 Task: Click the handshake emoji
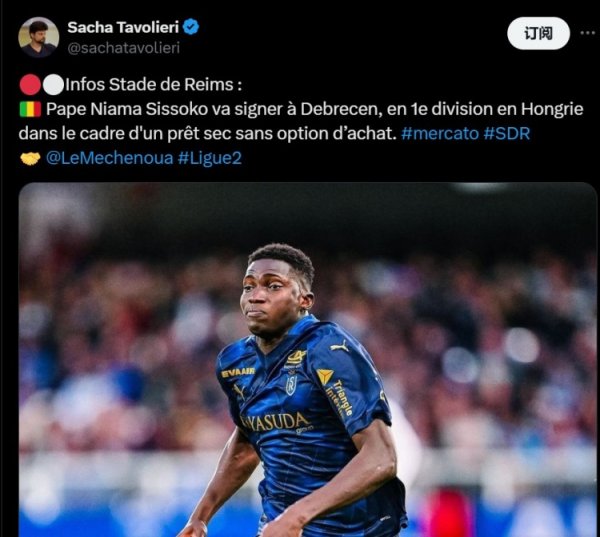click(30, 158)
